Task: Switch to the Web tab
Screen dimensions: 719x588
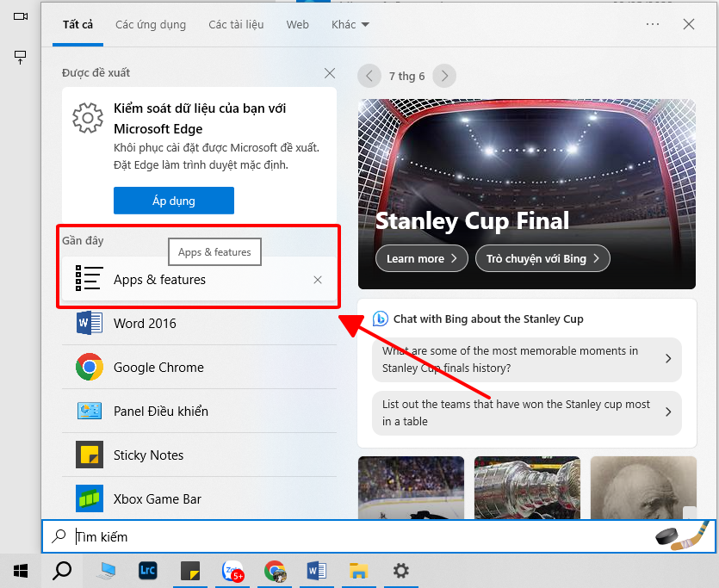Action: pos(298,24)
